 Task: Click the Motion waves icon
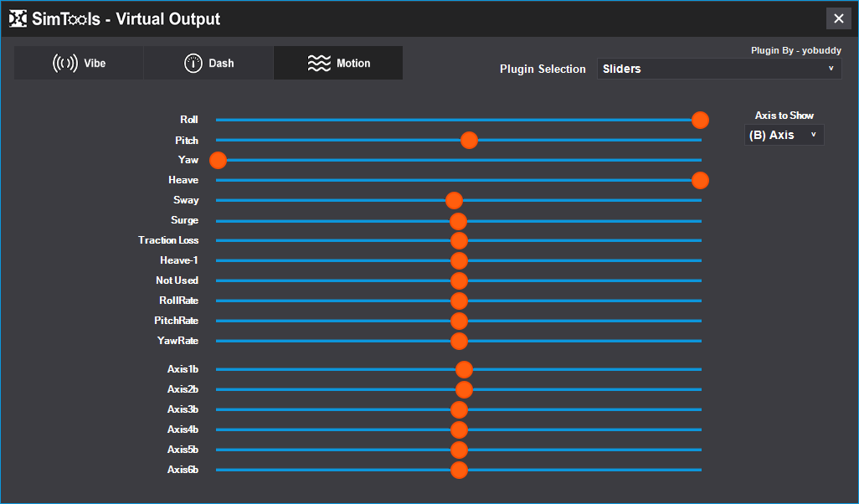[319, 64]
